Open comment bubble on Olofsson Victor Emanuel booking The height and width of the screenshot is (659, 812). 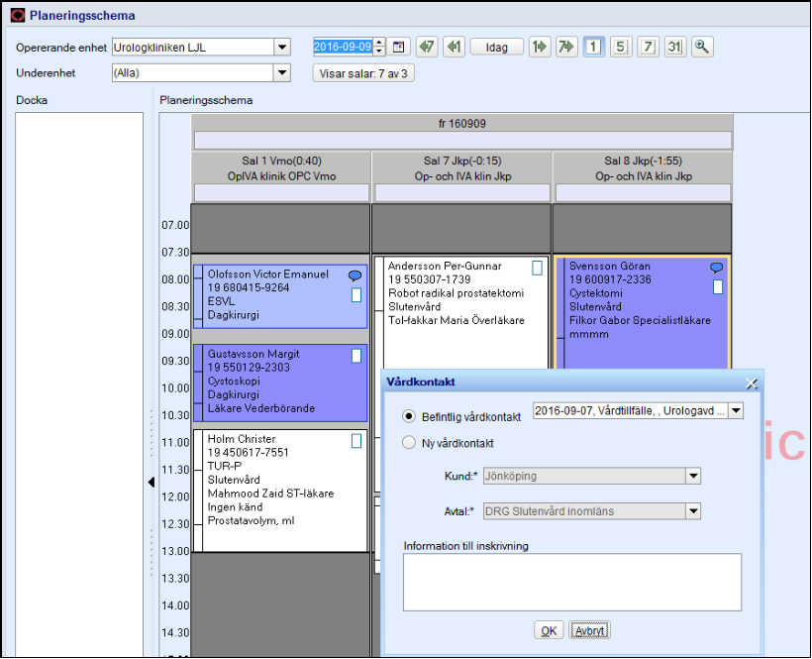[355, 276]
